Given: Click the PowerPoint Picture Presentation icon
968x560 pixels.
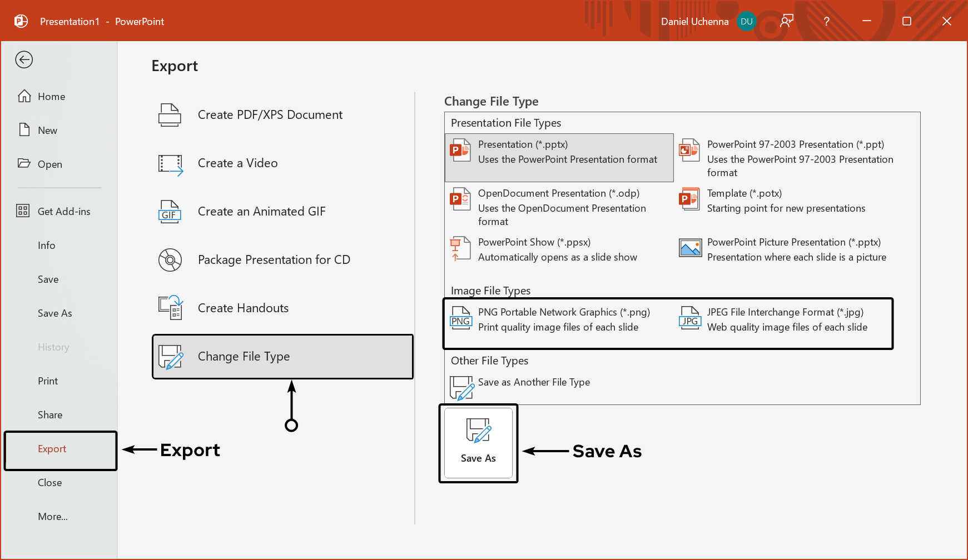Looking at the screenshot, I should pos(689,248).
